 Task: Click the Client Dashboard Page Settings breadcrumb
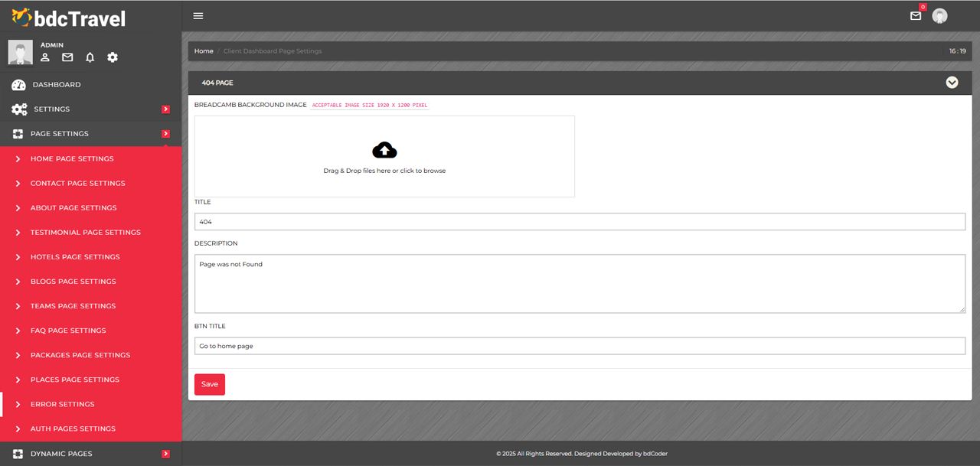273,51
